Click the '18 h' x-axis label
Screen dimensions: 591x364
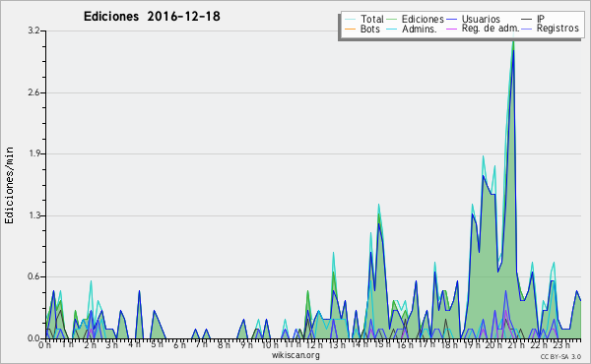449,344
